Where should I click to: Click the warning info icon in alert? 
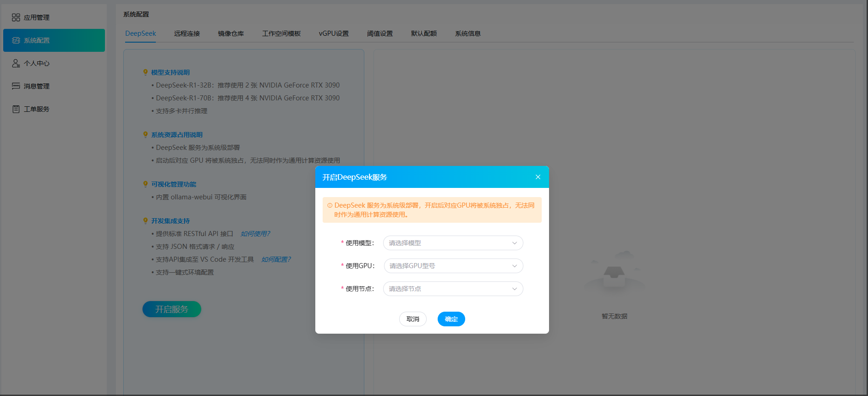[x=330, y=205]
